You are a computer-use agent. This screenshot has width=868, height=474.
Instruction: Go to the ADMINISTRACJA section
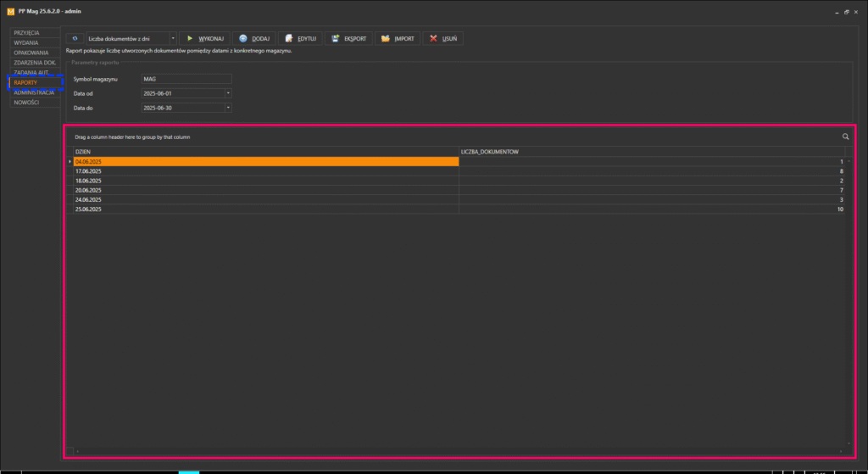click(x=35, y=92)
